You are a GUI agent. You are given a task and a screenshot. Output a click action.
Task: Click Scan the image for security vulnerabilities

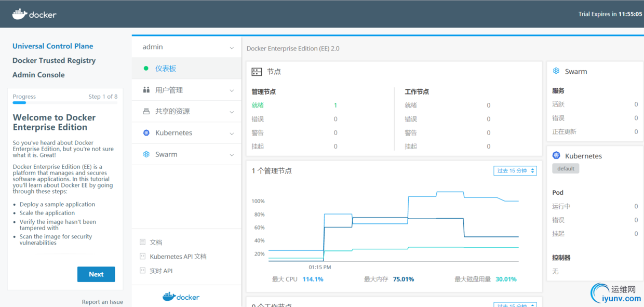(56, 239)
